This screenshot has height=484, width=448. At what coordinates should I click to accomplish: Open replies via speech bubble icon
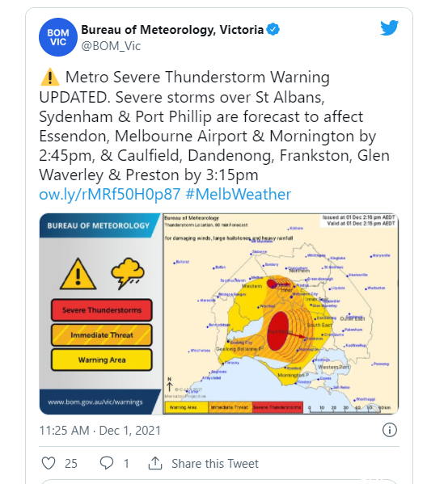pyautogui.click(x=107, y=463)
